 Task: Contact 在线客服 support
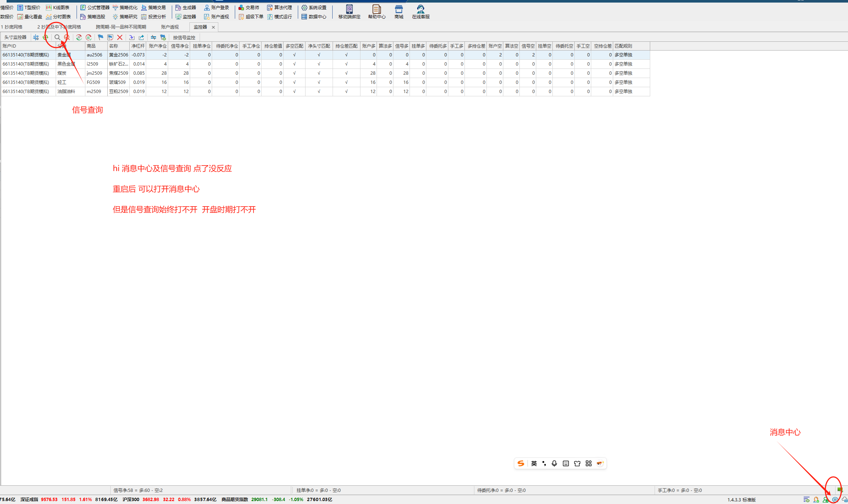point(421,12)
